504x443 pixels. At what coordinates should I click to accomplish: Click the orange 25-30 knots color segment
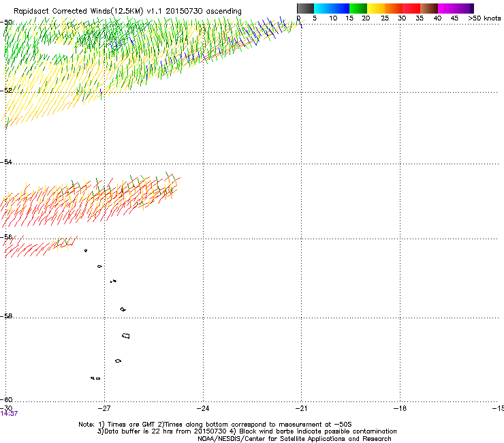click(x=394, y=8)
